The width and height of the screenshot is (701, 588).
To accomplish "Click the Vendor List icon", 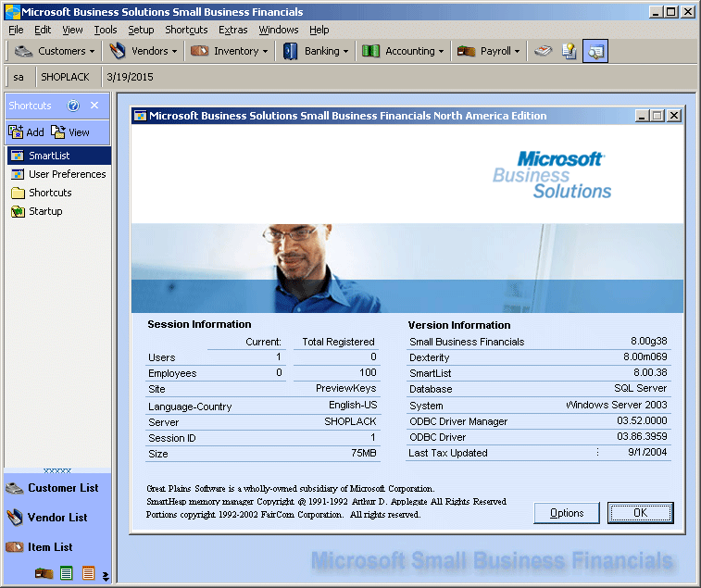I will pos(15,518).
